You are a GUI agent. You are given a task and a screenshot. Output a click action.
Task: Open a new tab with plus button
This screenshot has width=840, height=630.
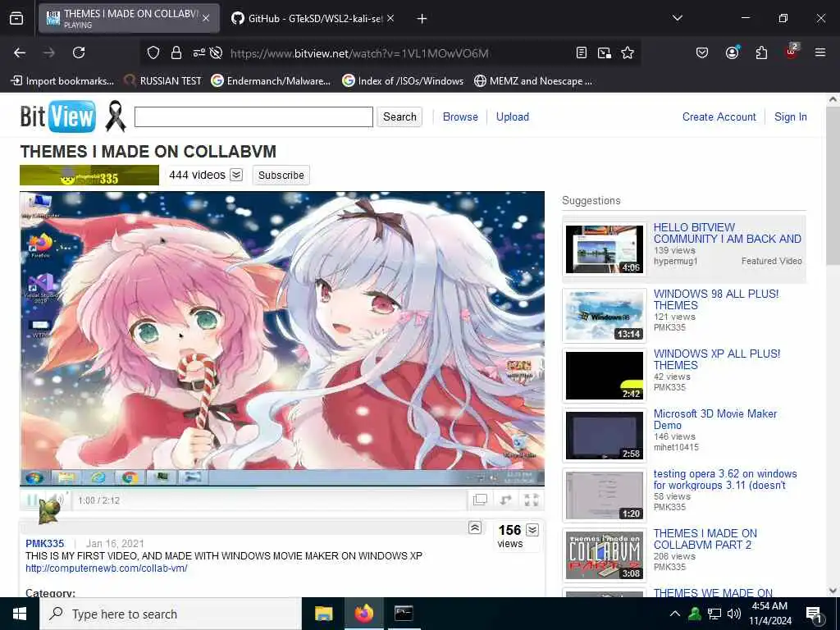coord(422,19)
